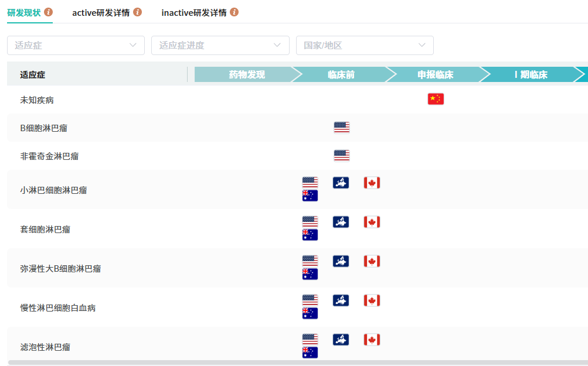The image size is (588, 366).
Task: Click the info icon beside inactive研发详情
Action: pos(234,12)
